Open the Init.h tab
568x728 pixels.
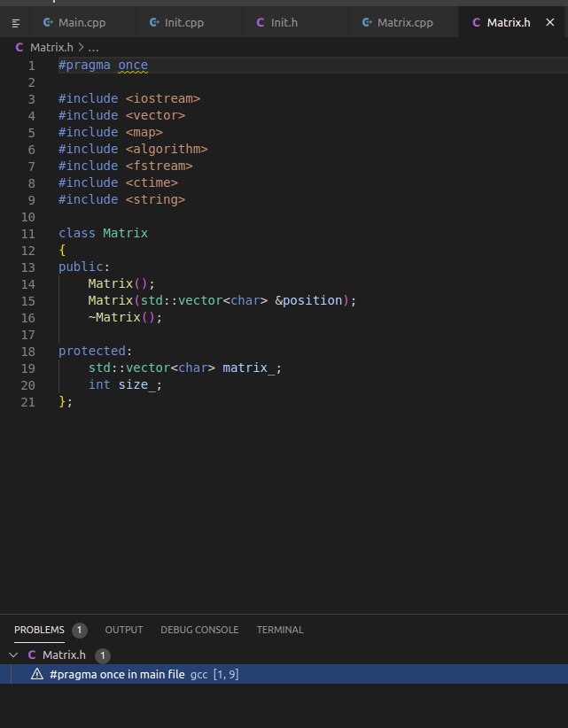[295, 22]
